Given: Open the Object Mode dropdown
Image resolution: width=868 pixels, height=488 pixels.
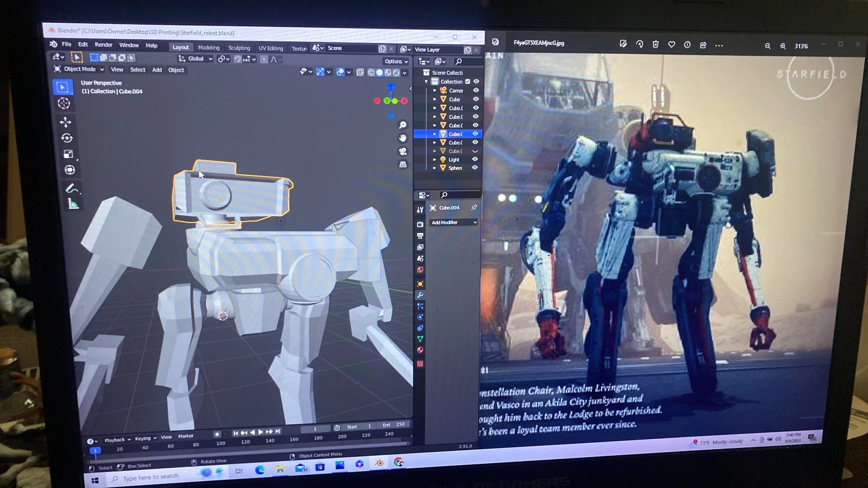Looking at the screenshot, I should pyautogui.click(x=80, y=69).
